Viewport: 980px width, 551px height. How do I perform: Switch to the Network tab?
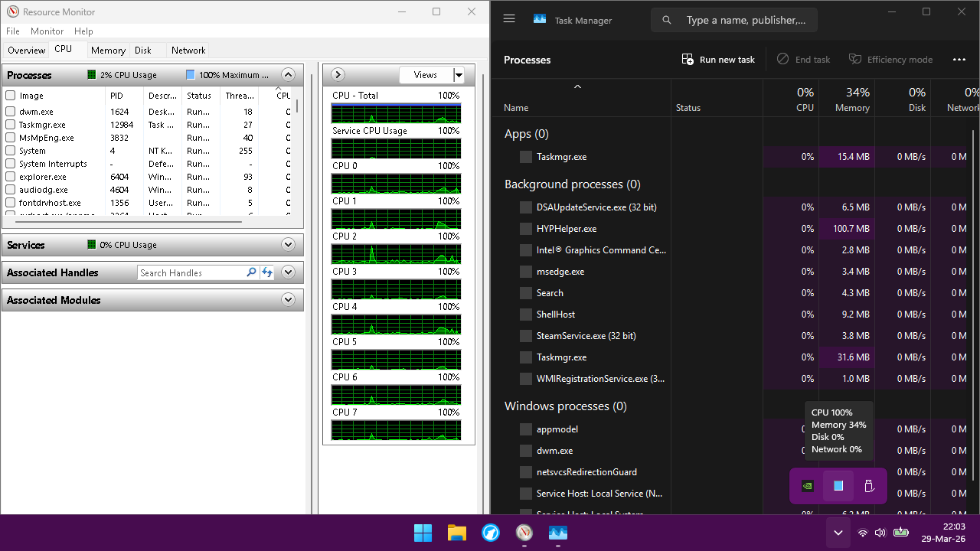point(188,51)
